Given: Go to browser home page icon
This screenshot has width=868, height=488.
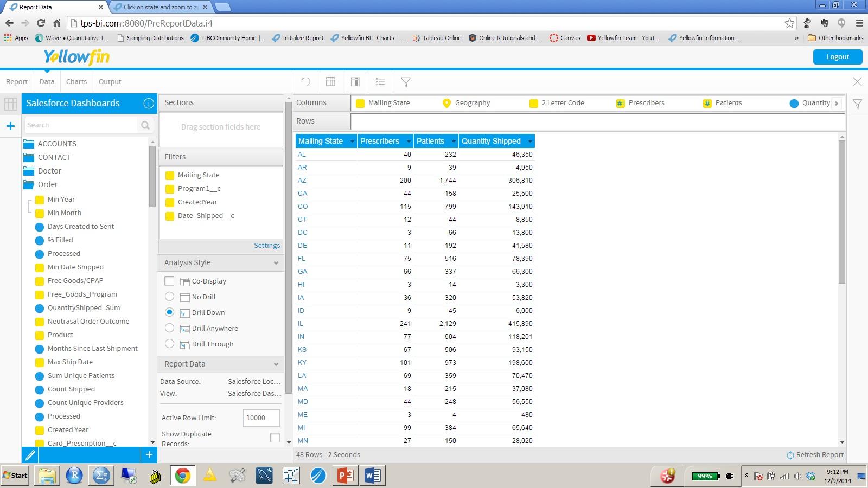Looking at the screenshot, I should click(56, 23).
